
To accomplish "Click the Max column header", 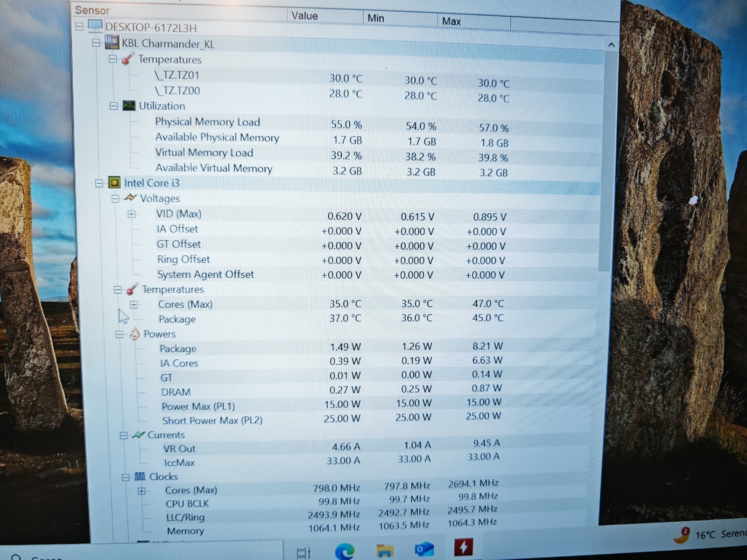I will click(x=451, y=21).
